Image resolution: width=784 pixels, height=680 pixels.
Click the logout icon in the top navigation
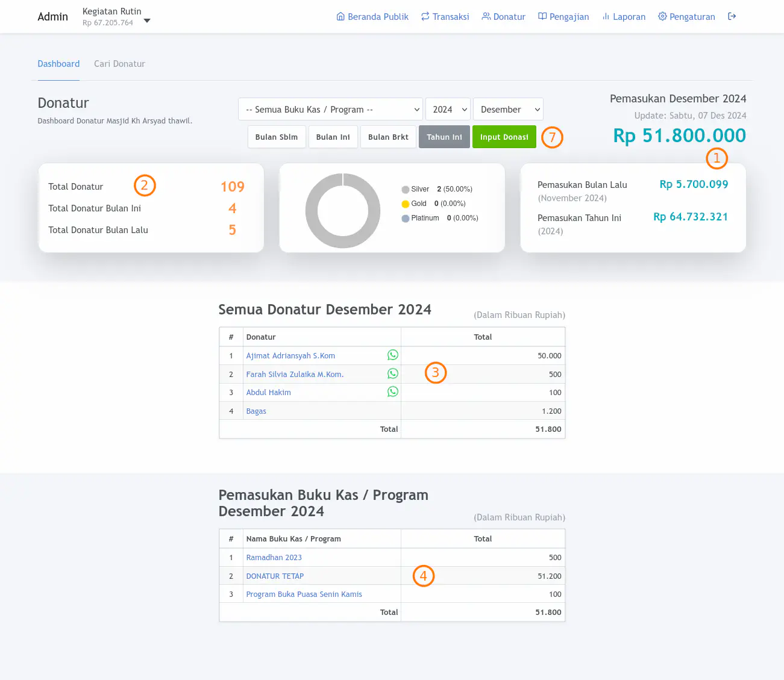point(732,16)
